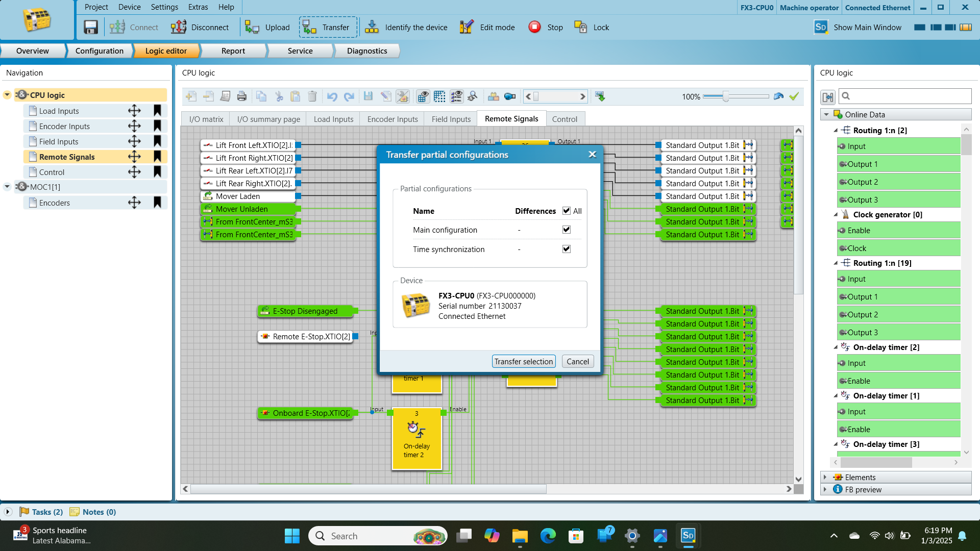Open the Extras menu
This screenshot has height=551, width=980.
coord(198,7)
